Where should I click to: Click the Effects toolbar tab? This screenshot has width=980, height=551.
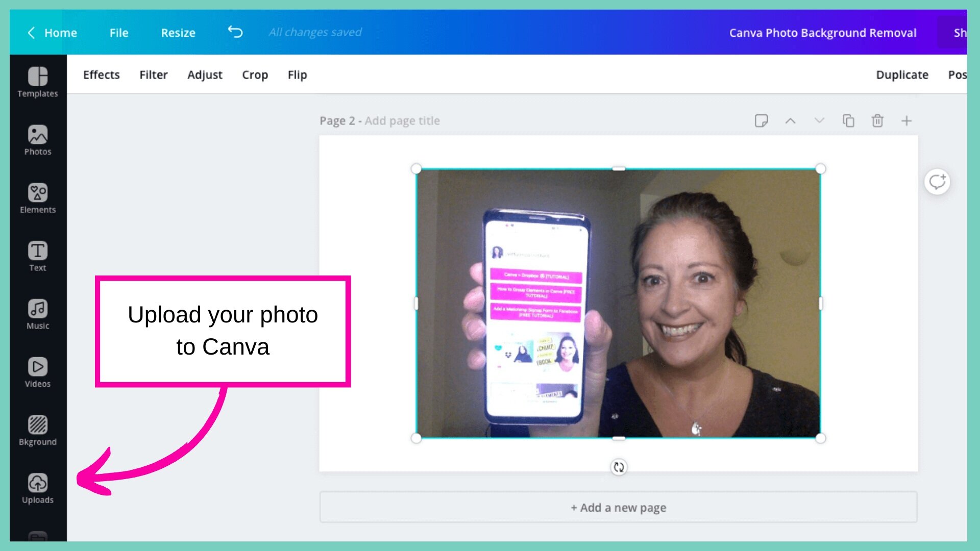[x=101, y=74]
